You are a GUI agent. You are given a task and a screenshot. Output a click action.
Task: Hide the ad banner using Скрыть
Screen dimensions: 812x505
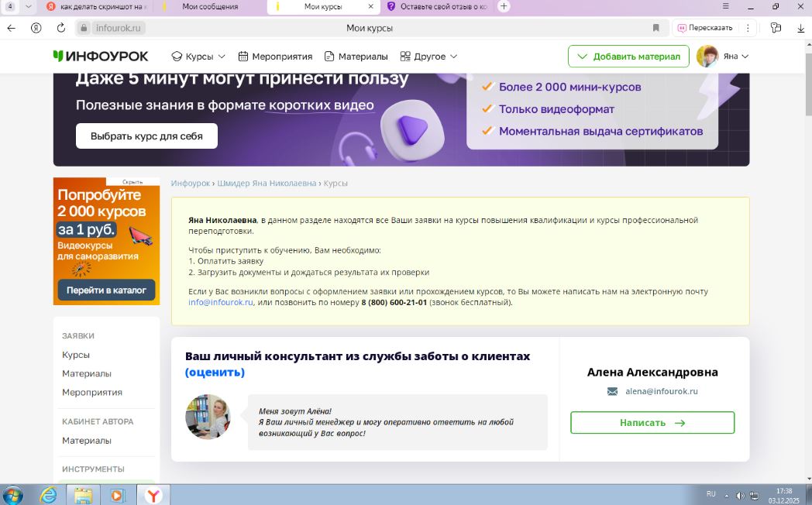coord(132,182)
